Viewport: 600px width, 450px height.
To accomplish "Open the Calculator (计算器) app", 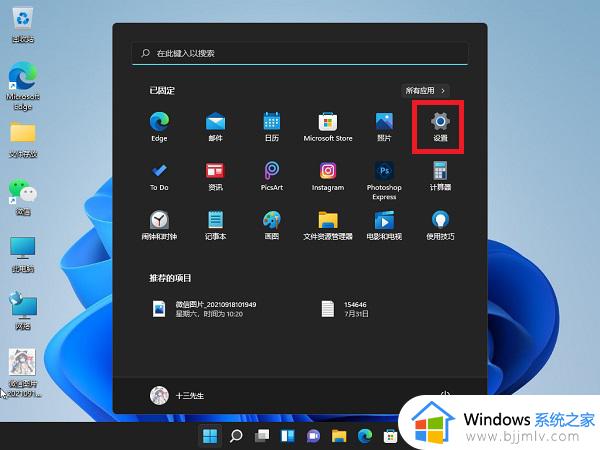I will (x=440, y=177).
